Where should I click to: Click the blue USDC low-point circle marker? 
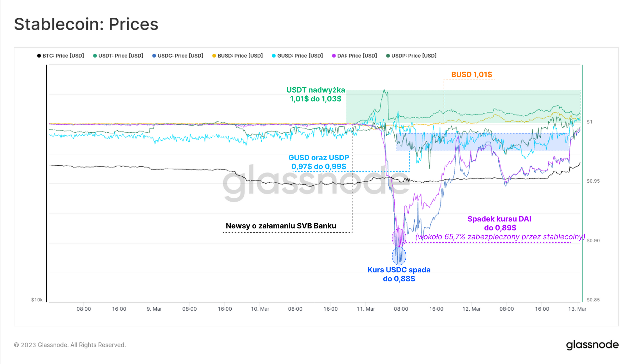tap(399, 256)
